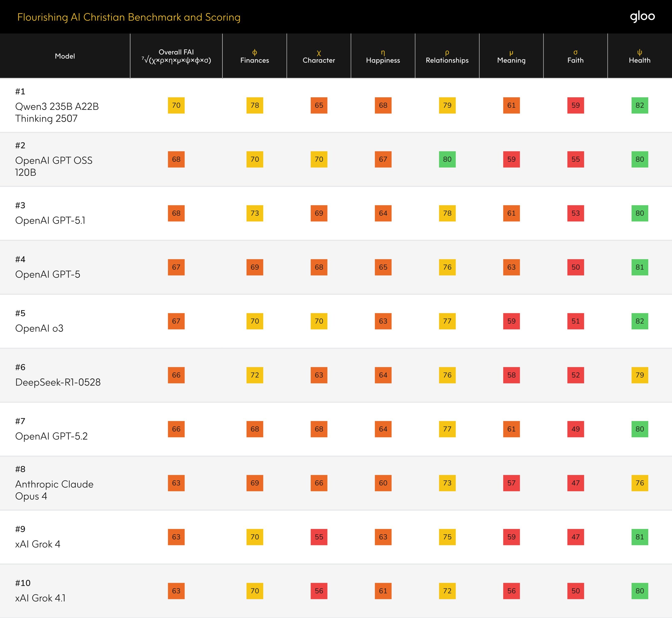Select the Model column header

(x=65, y=56)
